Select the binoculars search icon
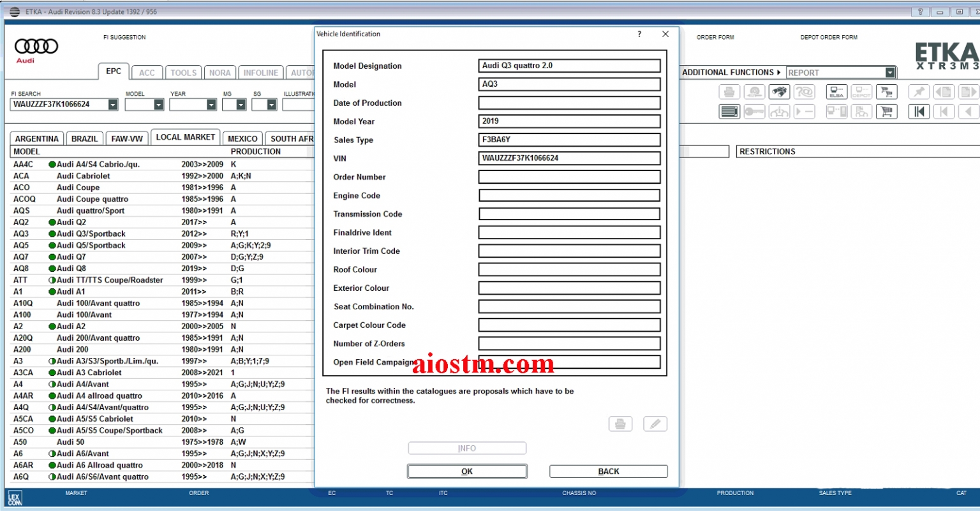This screenshot has height=511, width=980. (779, 91)
